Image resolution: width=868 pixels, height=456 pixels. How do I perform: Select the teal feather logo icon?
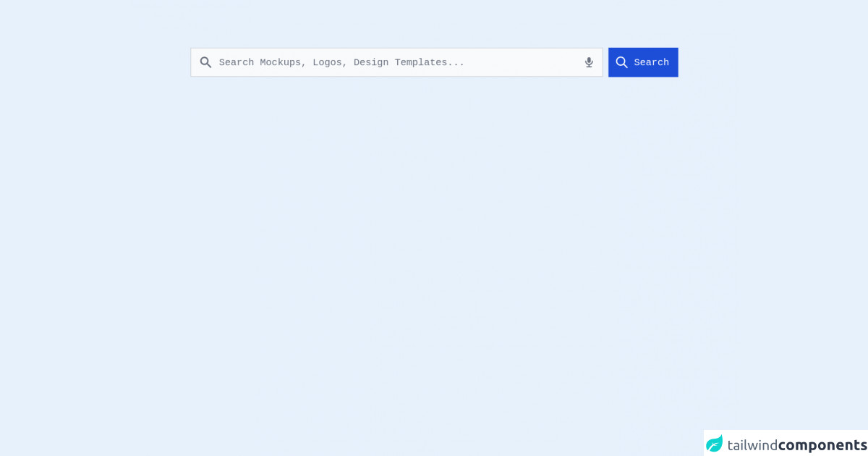pos(715,444)
